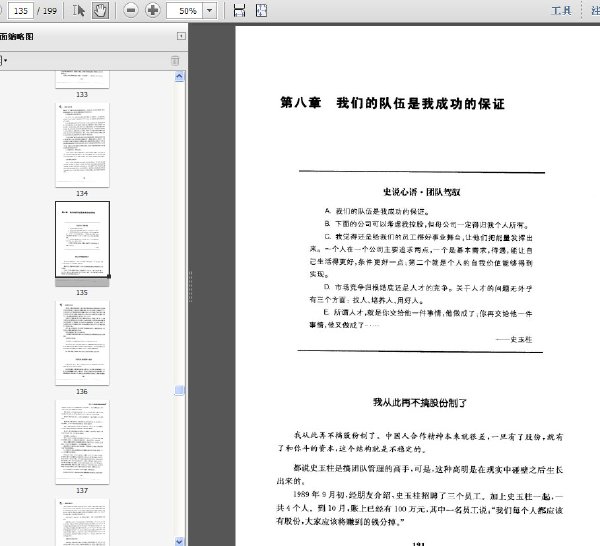The image size is (600, 546).
Task: Click the chapter title 第八章 heading
Action: point(392,103)
